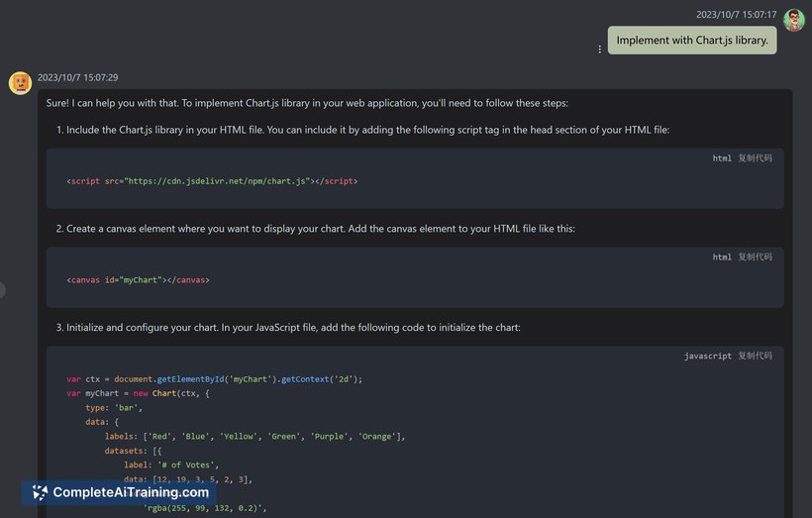Copy the canvas element code block
The height and width of the screenshot is (518, 812).
click(x=755, y=257)
